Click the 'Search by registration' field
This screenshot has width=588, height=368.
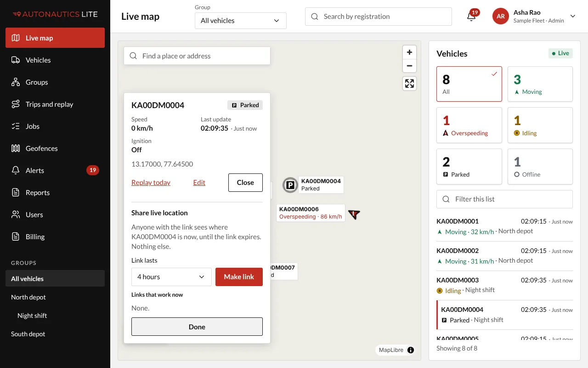tap(379, 17)
